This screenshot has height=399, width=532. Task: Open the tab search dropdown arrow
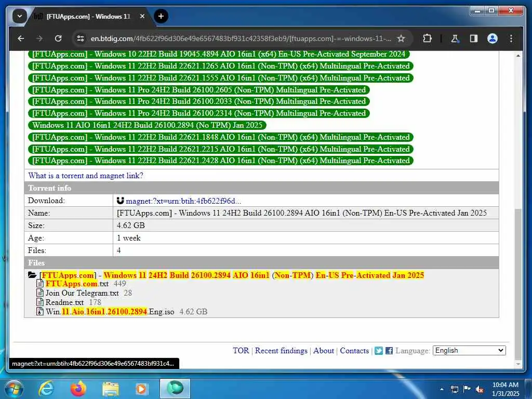19,16
